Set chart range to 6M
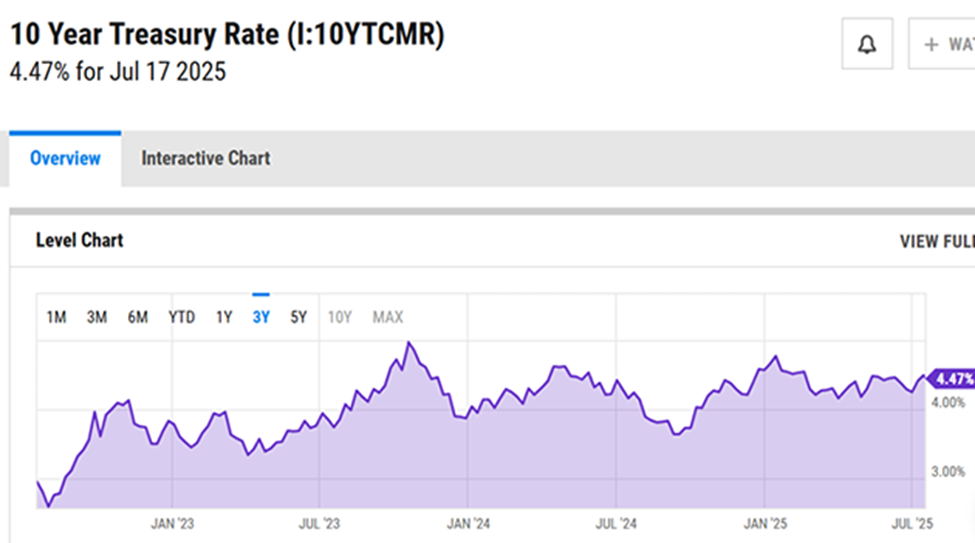The width and height of the screenshot is (975, 543). tap(137, 317)
